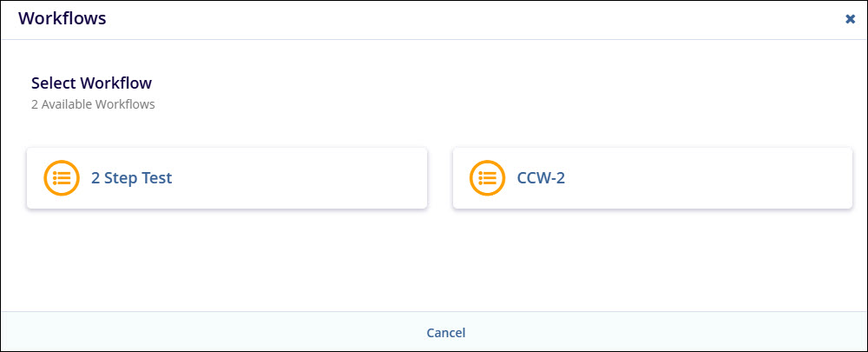Click the blue X icon in the header

851,19
